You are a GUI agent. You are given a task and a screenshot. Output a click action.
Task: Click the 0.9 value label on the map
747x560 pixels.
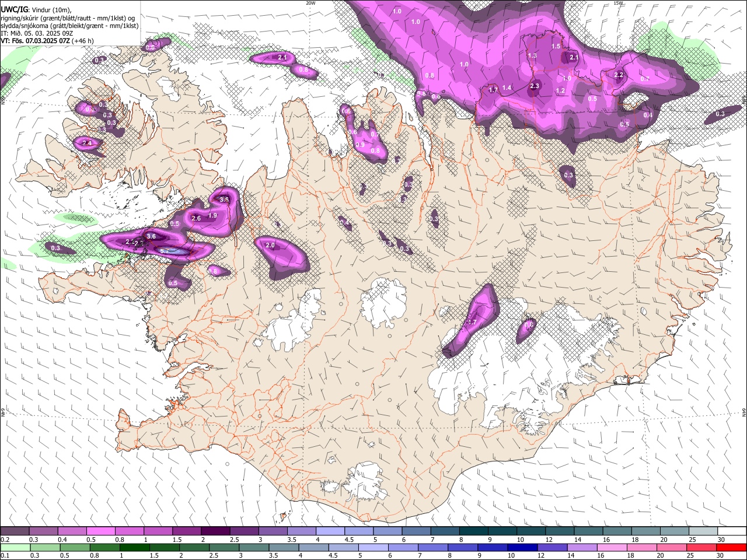tap(360, 145)
